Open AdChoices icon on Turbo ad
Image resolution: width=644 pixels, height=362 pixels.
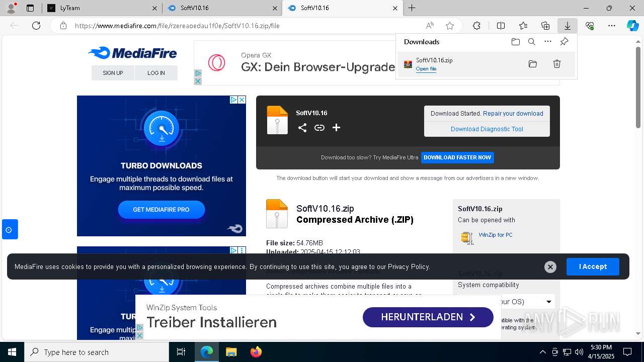point(233,100)
